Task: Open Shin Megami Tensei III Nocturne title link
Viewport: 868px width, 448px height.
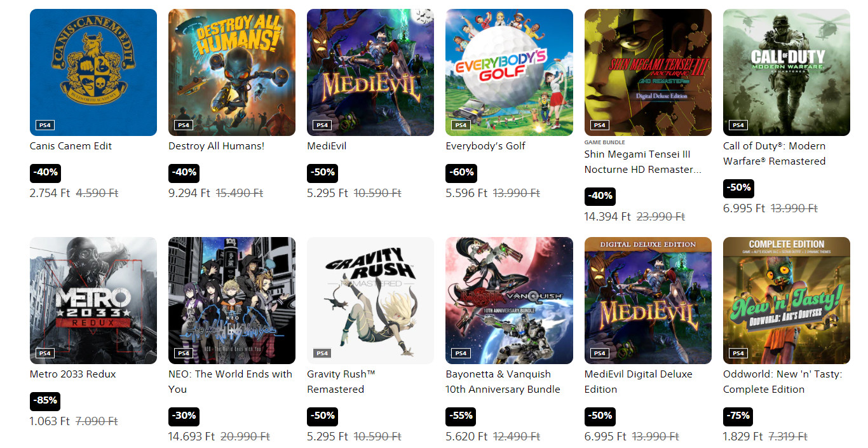Action: 643,162
